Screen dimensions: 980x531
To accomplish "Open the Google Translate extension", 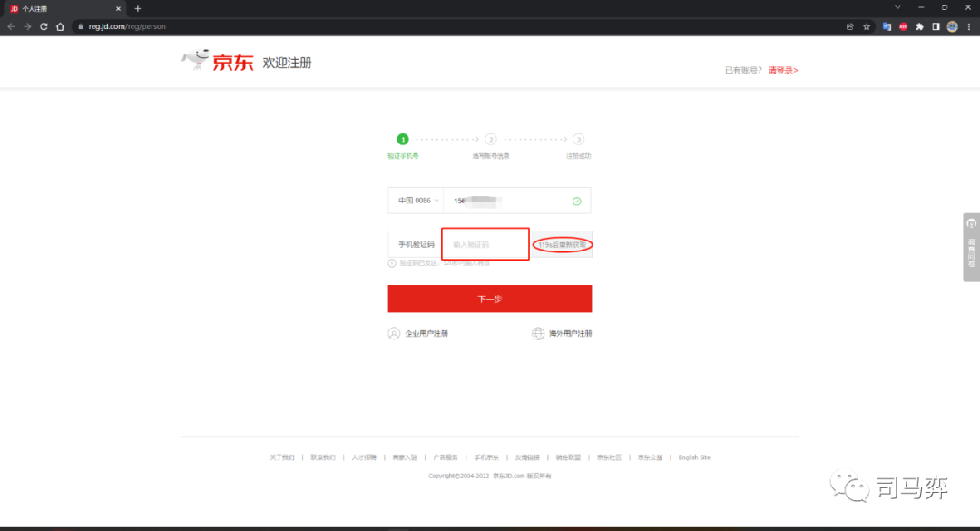I will click(x=887, y=27).
